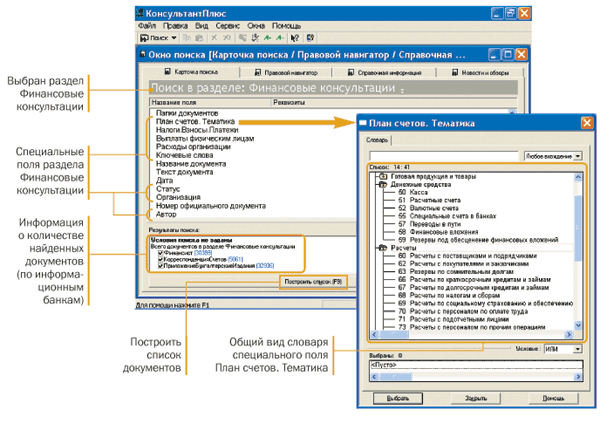Select the Номер официального документа field row
The height and width of the screenshot is (430, 600).
click(x=210, y=206)
